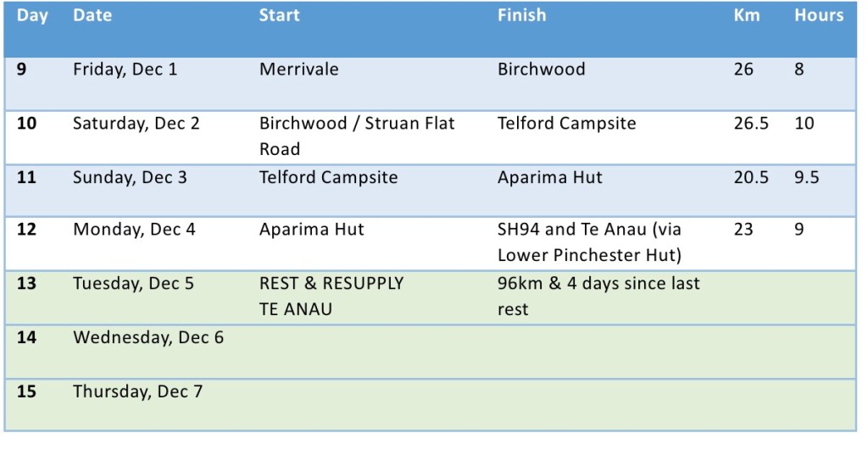The image size is (868, 455).
Task: Click the Birchwood / Struan Flat Road cell
Action: (357, 136)
